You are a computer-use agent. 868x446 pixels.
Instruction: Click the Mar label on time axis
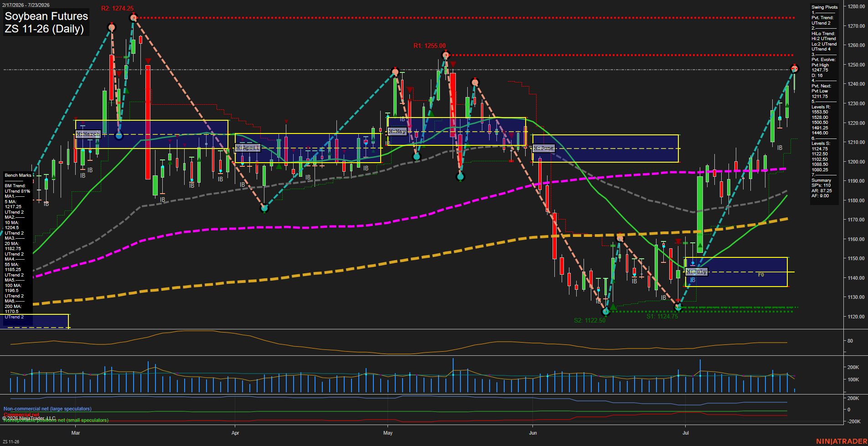(x=76, y=433)
